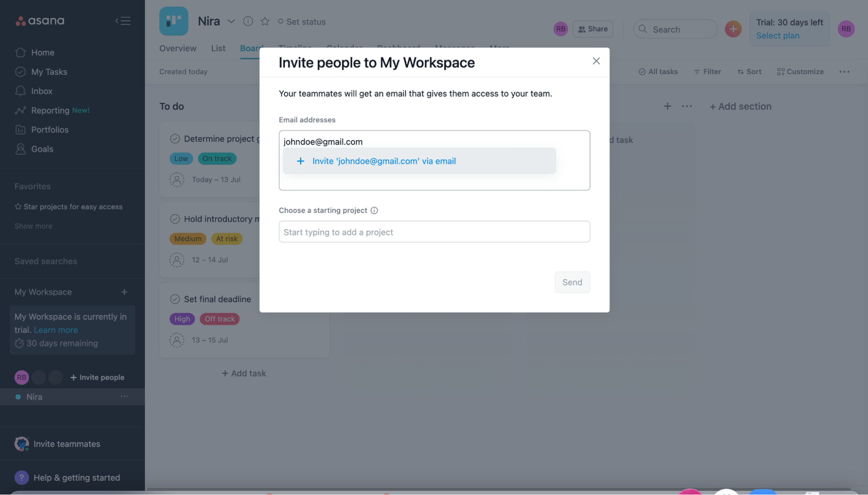Click Invite people in the sidebar
The image size is (868, 495).
click(97, 378)
